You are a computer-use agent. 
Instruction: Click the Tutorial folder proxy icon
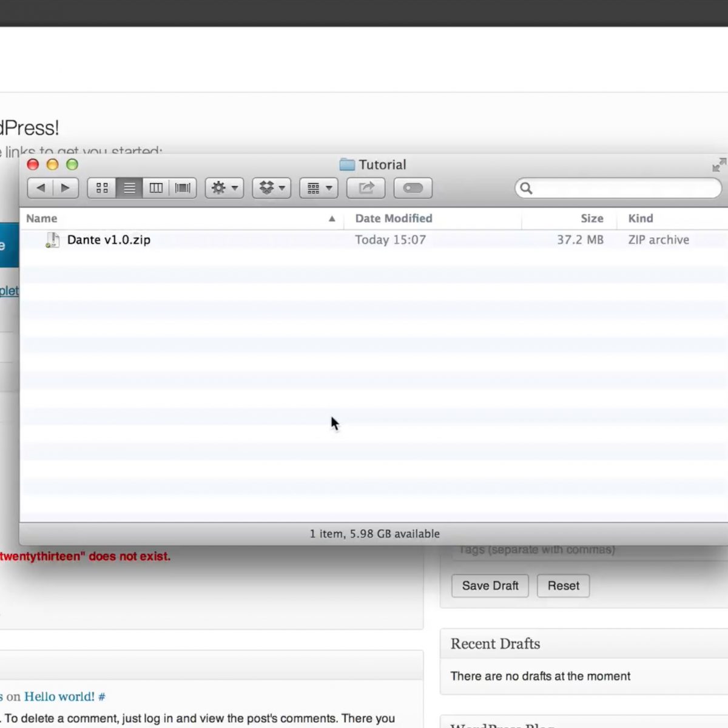pos(347,164)
